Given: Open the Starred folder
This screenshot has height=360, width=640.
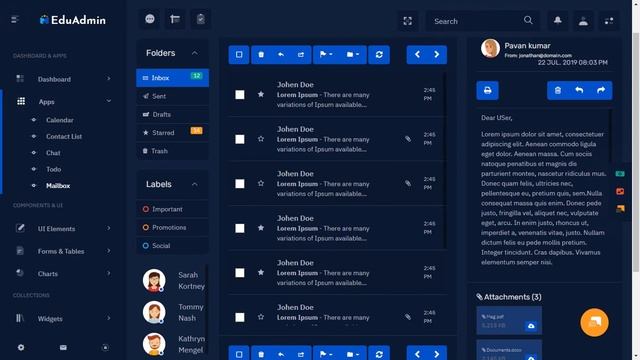Looking at the screenshot, I should click(x=172, y=133).
